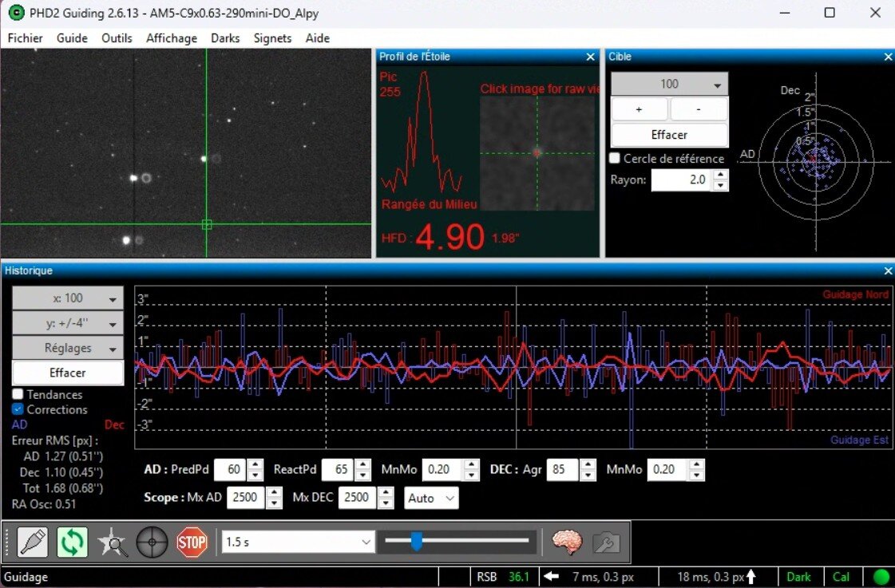Image resolution: width=895 pixels, height=588 pixels.
Task: Increase Rayon with up stepper arrow
Action: coord(722,175)
